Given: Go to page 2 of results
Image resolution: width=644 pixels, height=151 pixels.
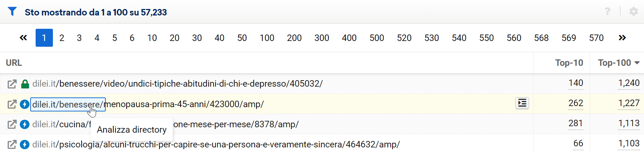Looking at the screenshot, I should (x=62, y=38).
